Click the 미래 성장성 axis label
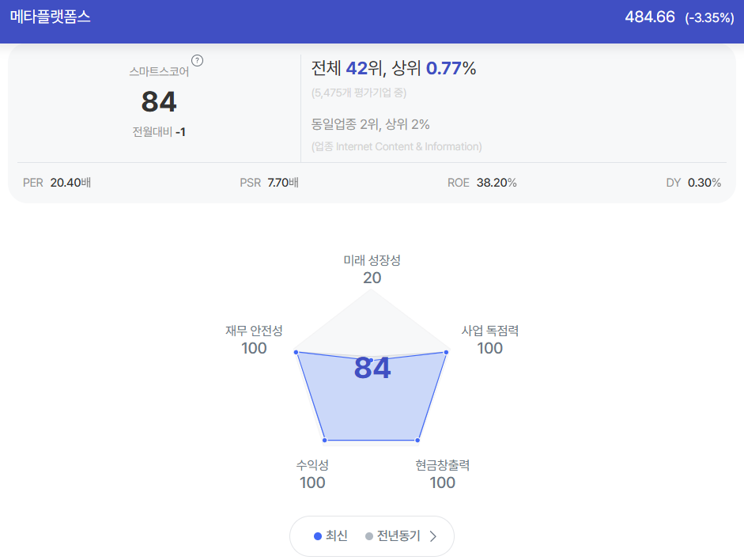Screen dimensions: 744x560 tap(372, 260)
